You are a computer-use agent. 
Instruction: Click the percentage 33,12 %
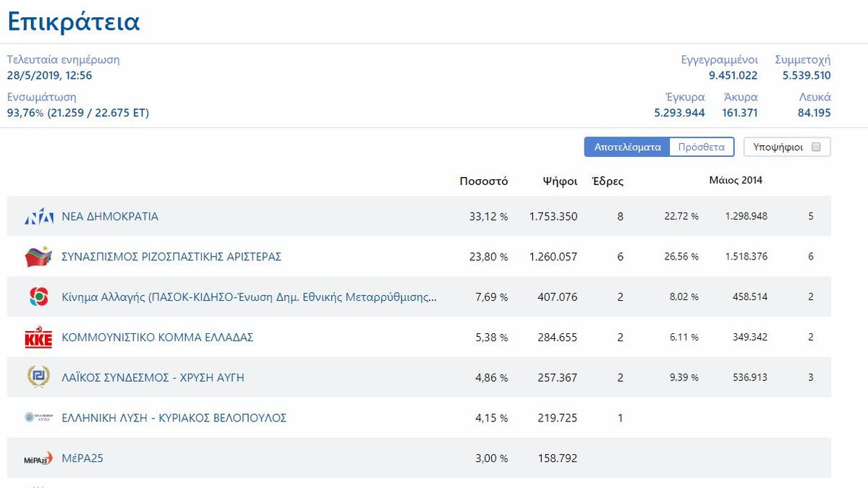coord(488,216)
